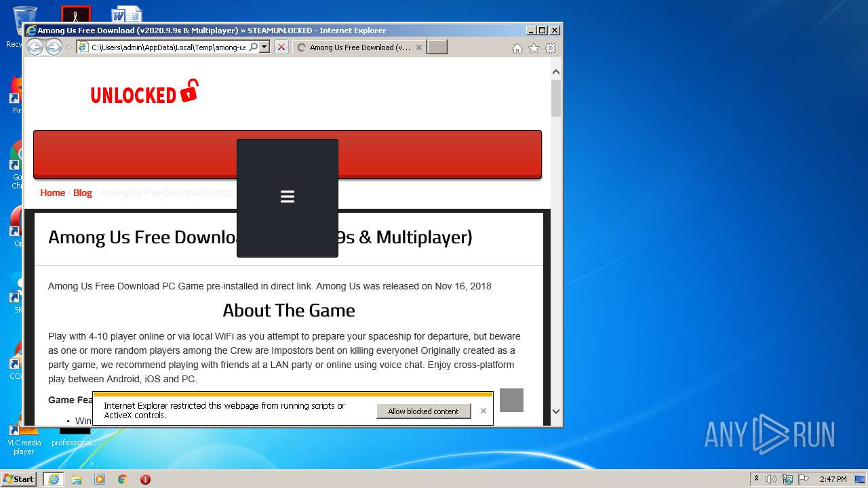The image size is (868, 488).
Task: Open the volume speaker tray icon
Action: click(x=771, y=479)
